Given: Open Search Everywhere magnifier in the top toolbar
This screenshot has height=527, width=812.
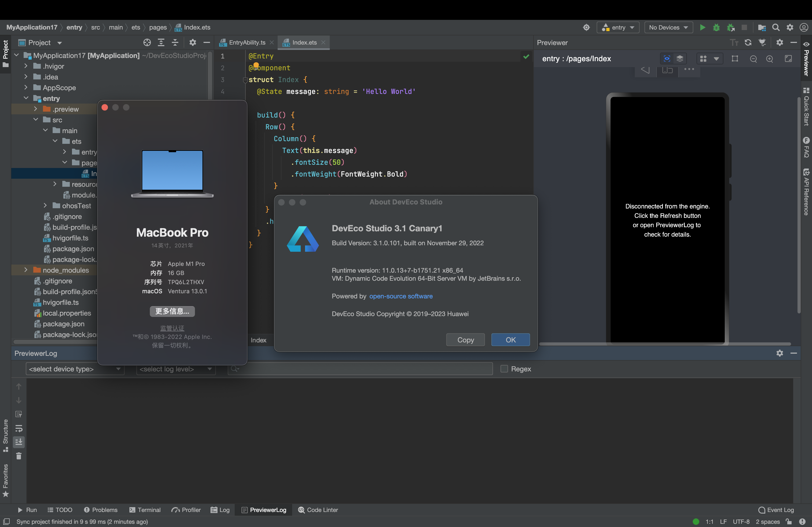Looking at the screenshot, I should pos(776,27).
